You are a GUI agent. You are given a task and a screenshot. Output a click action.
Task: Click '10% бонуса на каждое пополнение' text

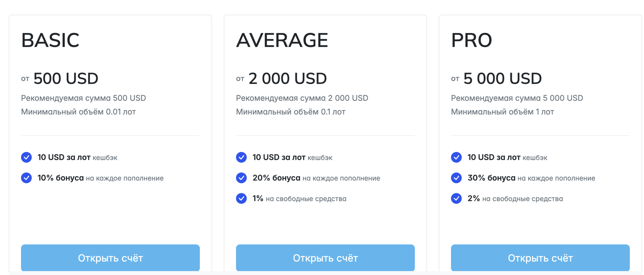[x=101, y=178]
